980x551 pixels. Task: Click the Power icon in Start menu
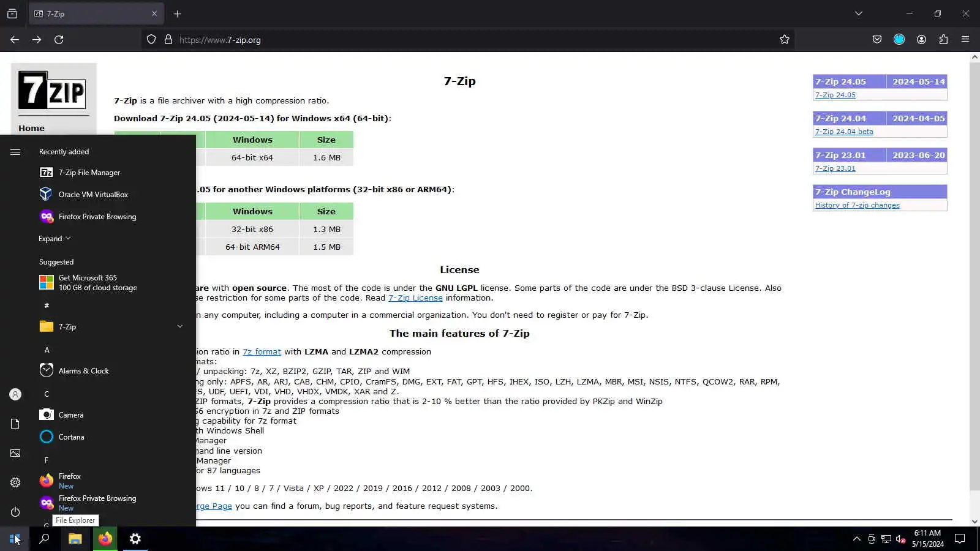point(15,512)
